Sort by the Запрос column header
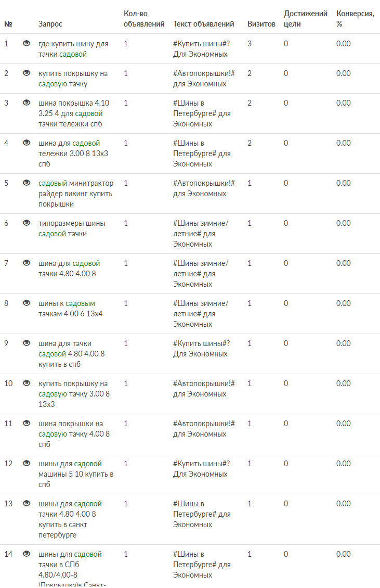This screenshot has width=380, height=588. pyautogui.click(x=50, y=24)
